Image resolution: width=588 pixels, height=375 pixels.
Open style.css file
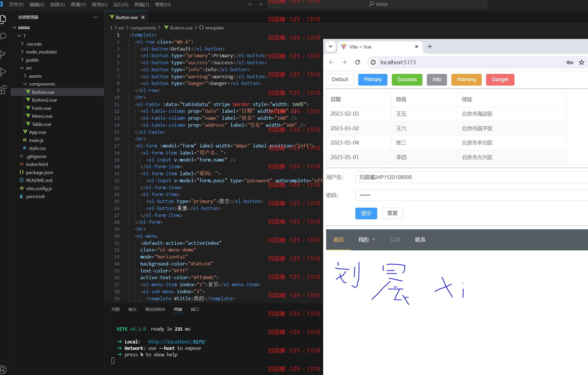[37, 148]
